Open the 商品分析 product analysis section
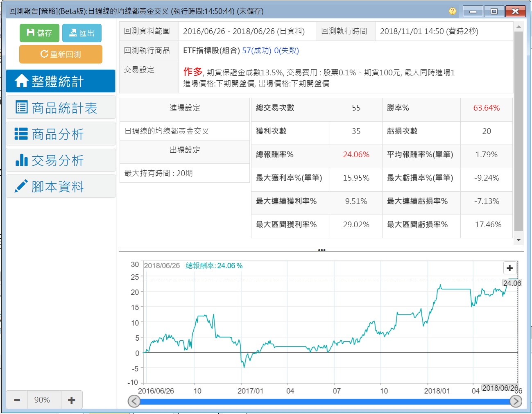This screenshot has width=532, height=414. tap(61, 134)
